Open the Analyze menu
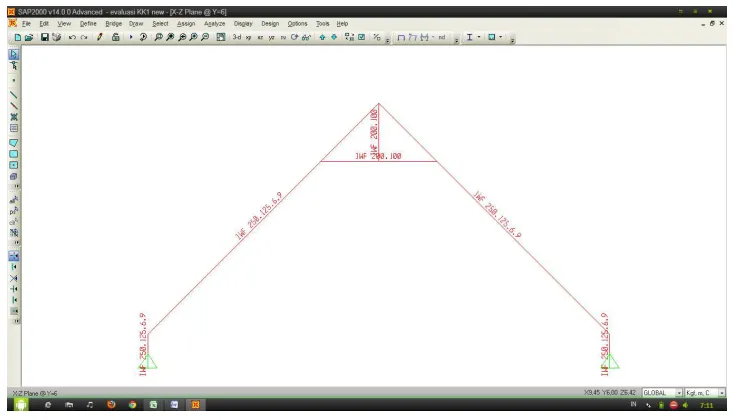 coord(214,23)
